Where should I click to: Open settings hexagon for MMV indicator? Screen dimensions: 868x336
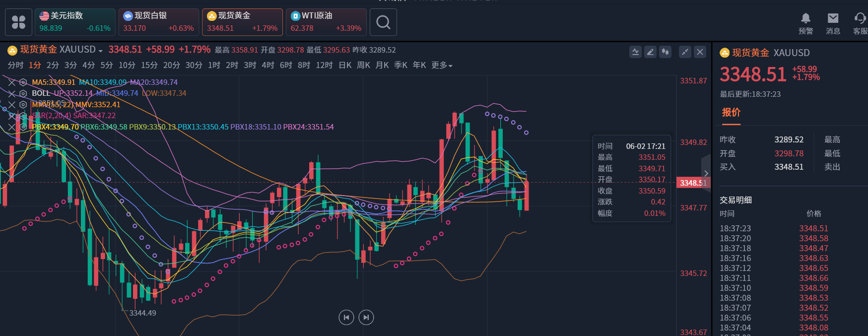[23, 105]
